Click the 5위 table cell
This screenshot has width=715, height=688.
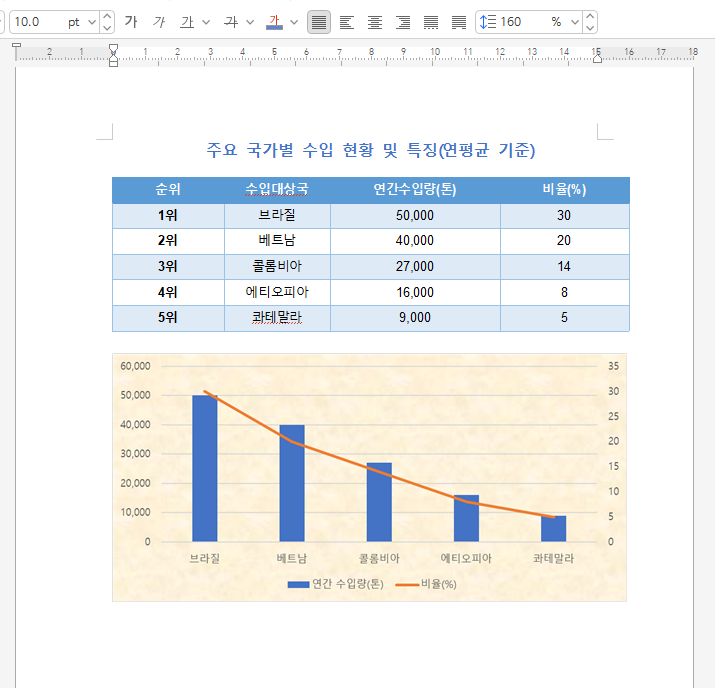[168, 318]
